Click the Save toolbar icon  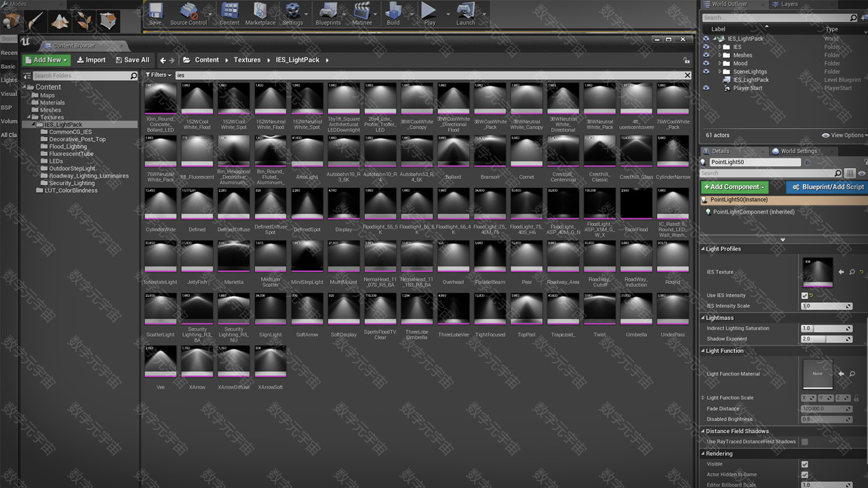pyautogui.click(x=155, y=14)
